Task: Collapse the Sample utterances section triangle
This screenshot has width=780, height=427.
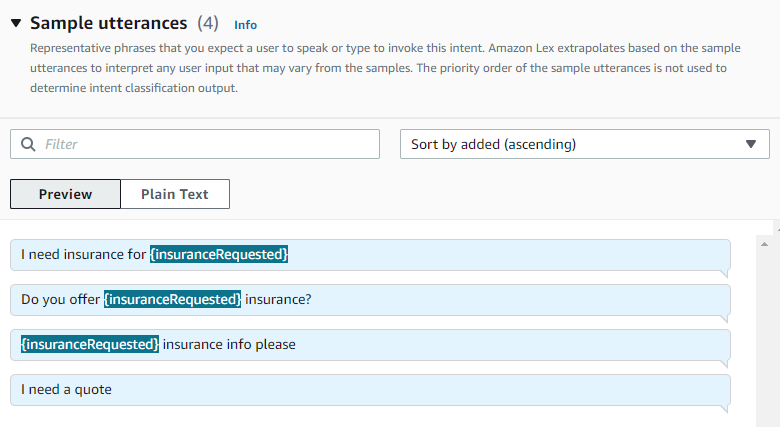Action: pyautogui.click(x=16, y=23)
